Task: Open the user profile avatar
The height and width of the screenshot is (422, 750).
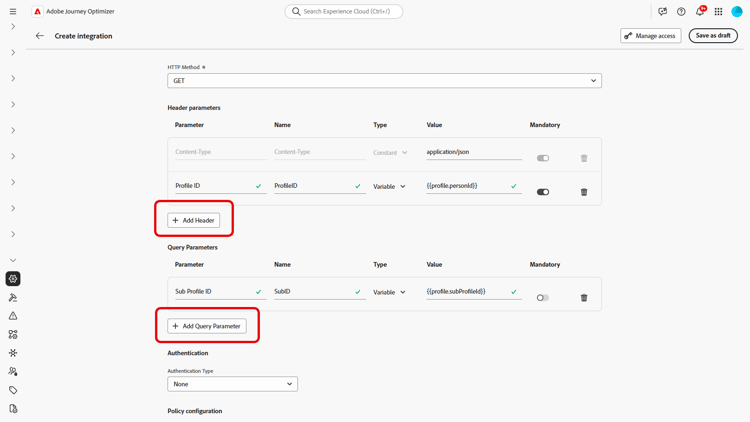Action: 737,12
